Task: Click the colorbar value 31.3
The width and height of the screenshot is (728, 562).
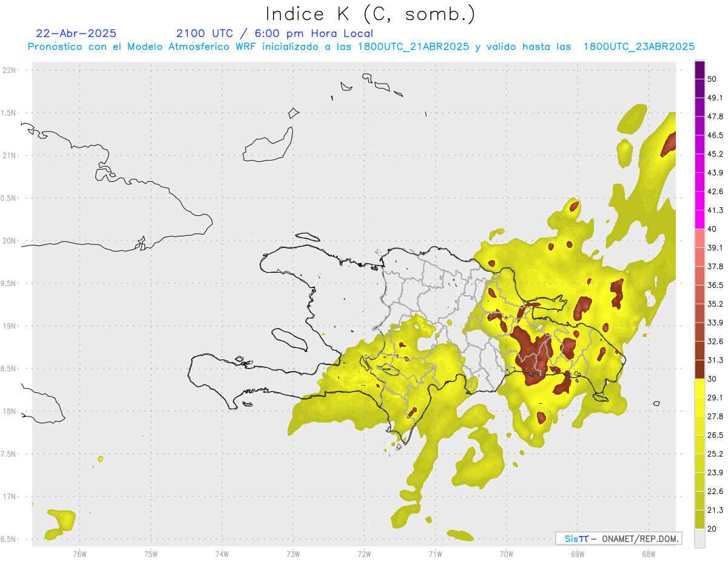Action: 715,360
